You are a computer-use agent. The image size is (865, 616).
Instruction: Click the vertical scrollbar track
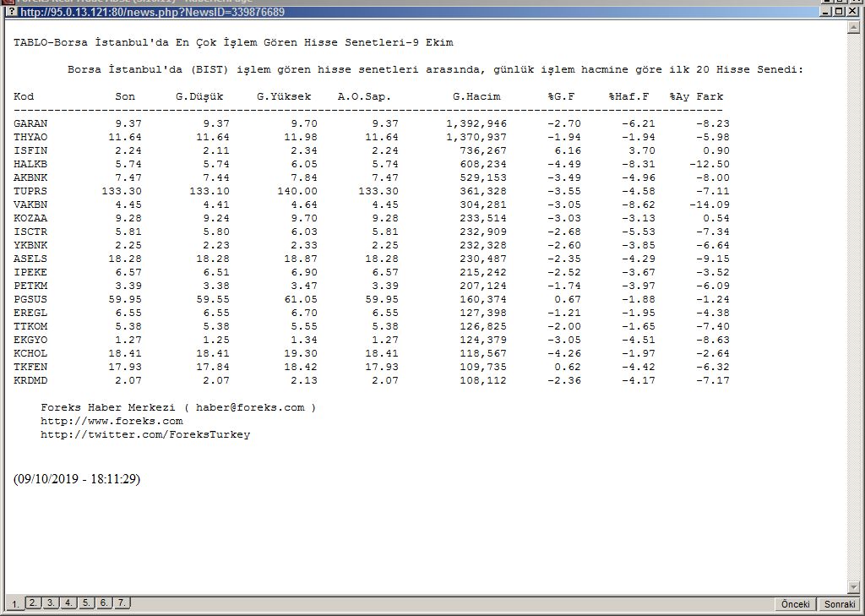pos(853,307)
